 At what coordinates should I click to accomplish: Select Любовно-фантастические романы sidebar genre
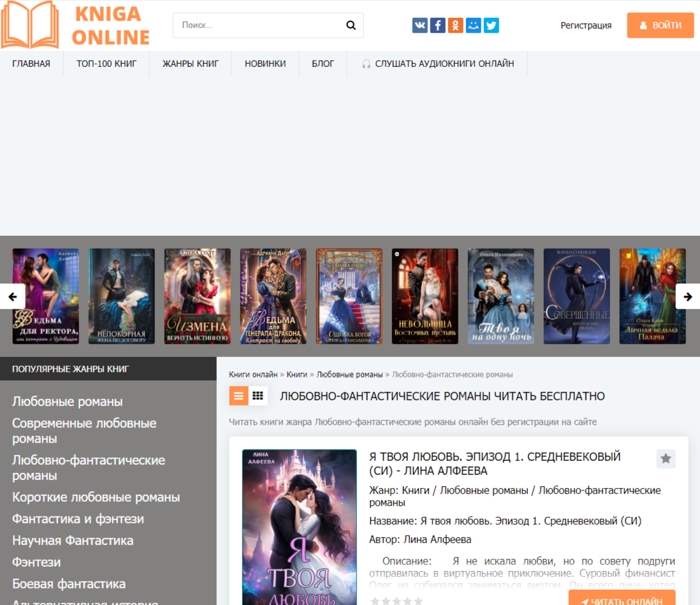pos(89,468)
